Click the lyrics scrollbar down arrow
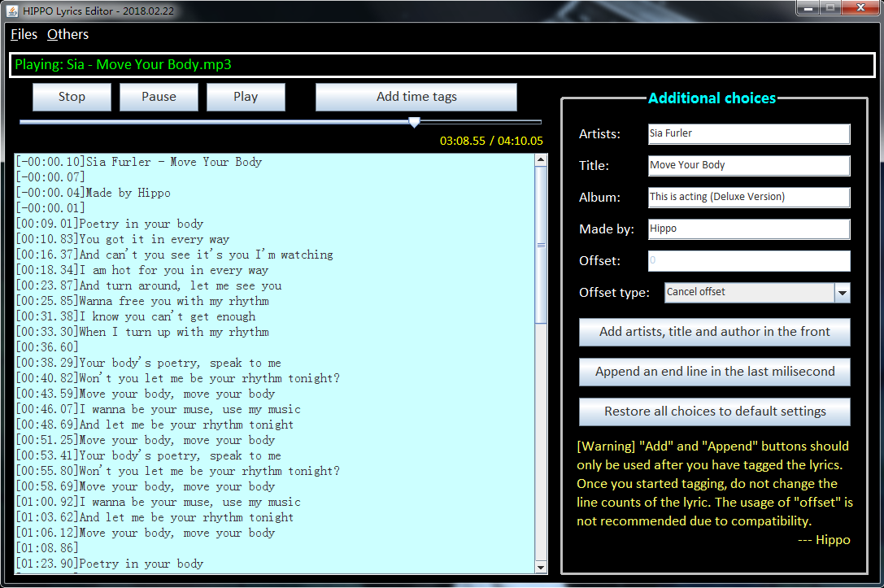The height and width of the screenshot is (588, 884). click(x=541, y=567)
